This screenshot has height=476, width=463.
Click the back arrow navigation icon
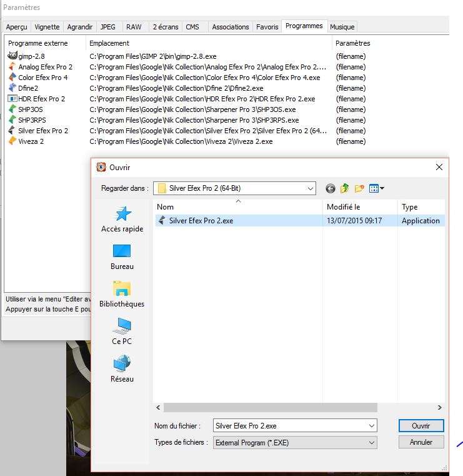click(x=330, y=188)
